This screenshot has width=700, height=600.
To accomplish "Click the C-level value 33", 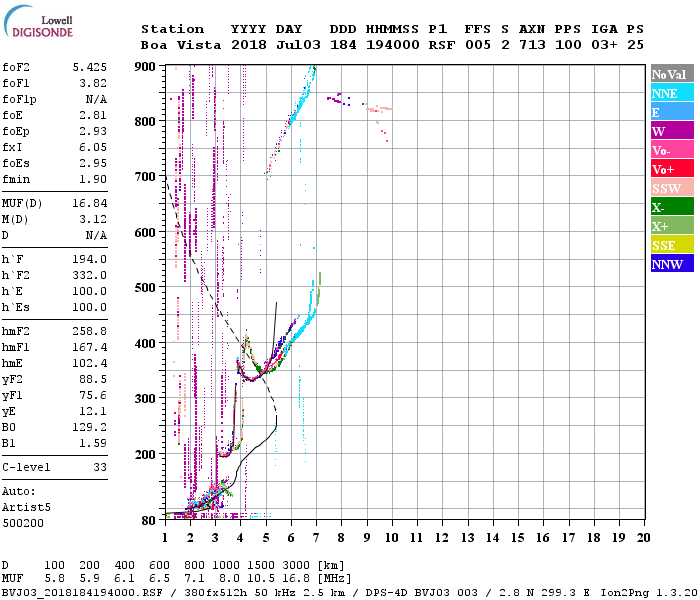I will (100, 467).
